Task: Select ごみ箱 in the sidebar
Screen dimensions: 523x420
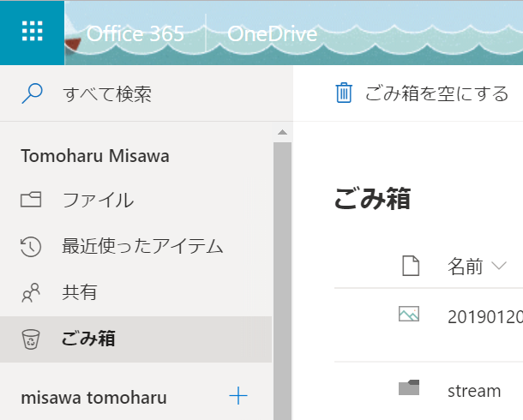Action: click(x=135, y=339)
